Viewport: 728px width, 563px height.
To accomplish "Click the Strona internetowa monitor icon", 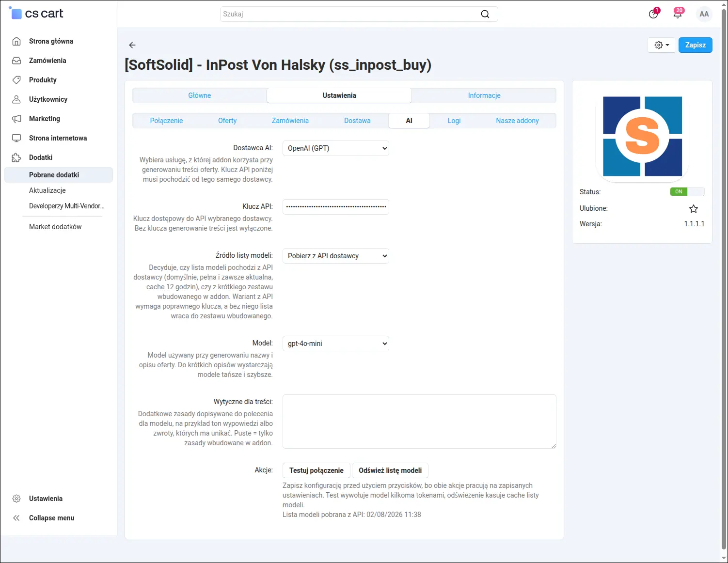I will point(16,138).
